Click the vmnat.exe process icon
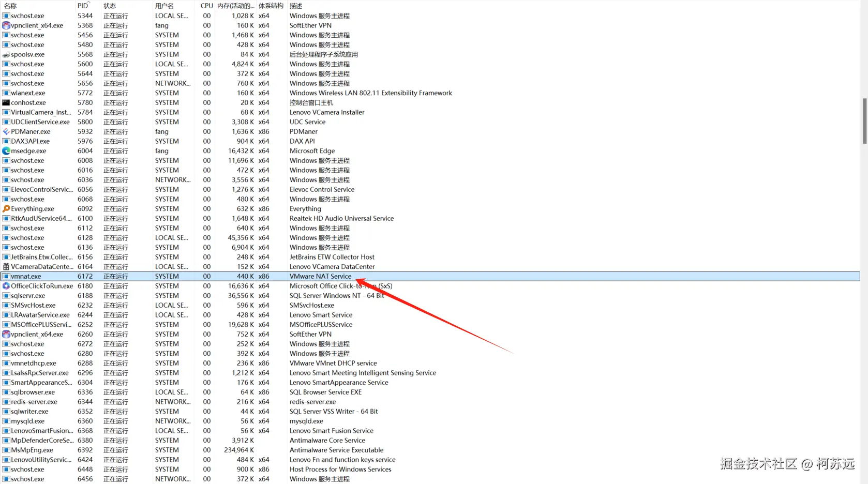Screen dimensions: 868x484 (6, 277)
